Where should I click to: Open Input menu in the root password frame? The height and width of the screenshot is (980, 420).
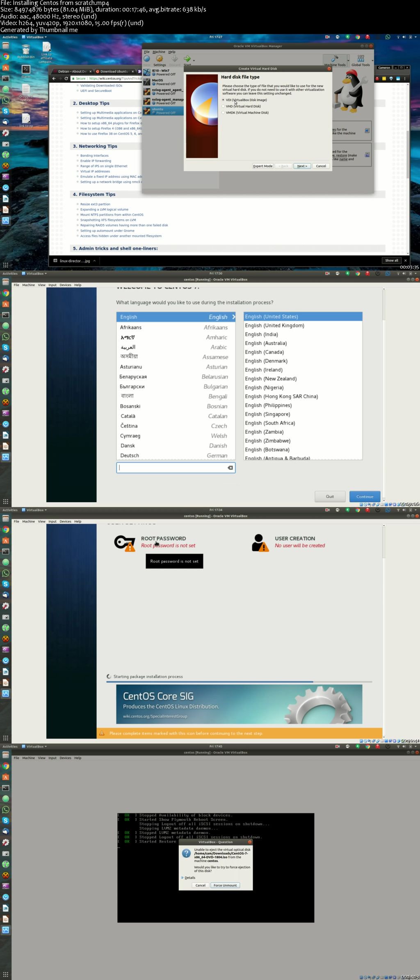52,521
